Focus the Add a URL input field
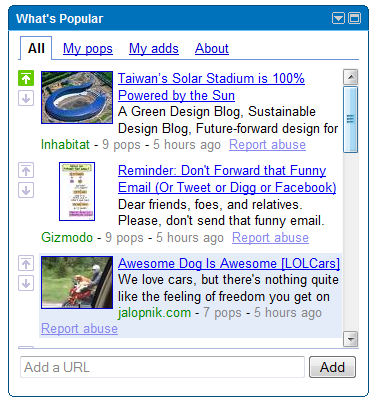Screen dimensions: 376x403 [162, 367]
